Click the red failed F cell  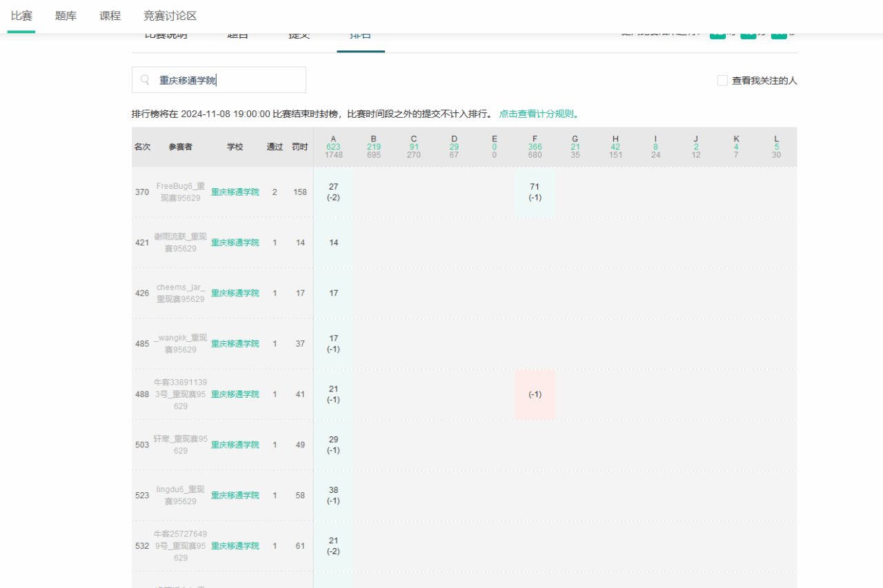(535, 394)
